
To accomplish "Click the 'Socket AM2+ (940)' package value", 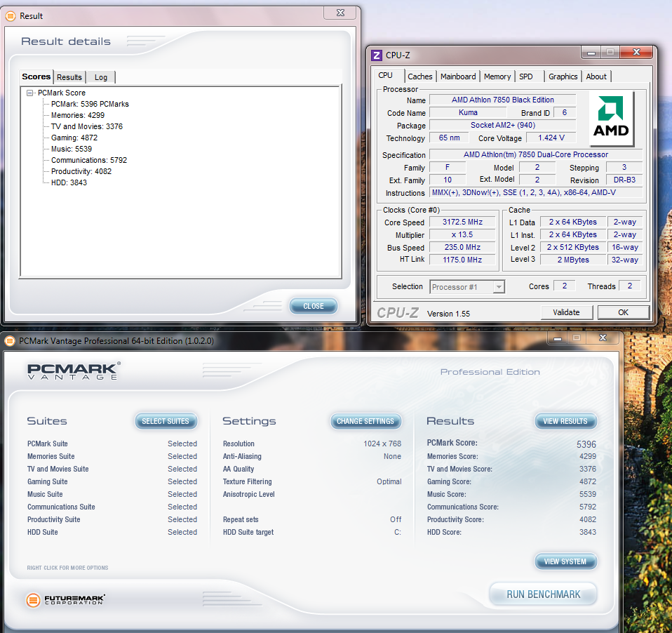I will tap(503, 125).
